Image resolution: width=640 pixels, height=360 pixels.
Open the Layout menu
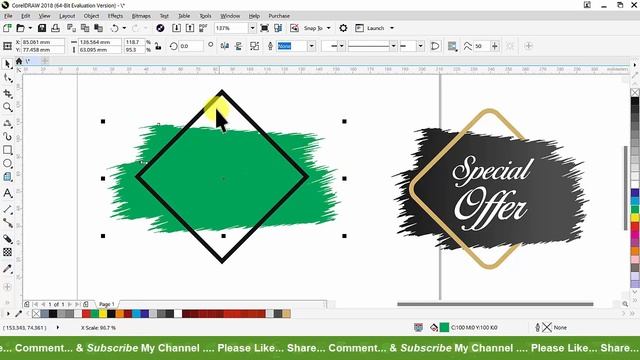pos(67,16)
